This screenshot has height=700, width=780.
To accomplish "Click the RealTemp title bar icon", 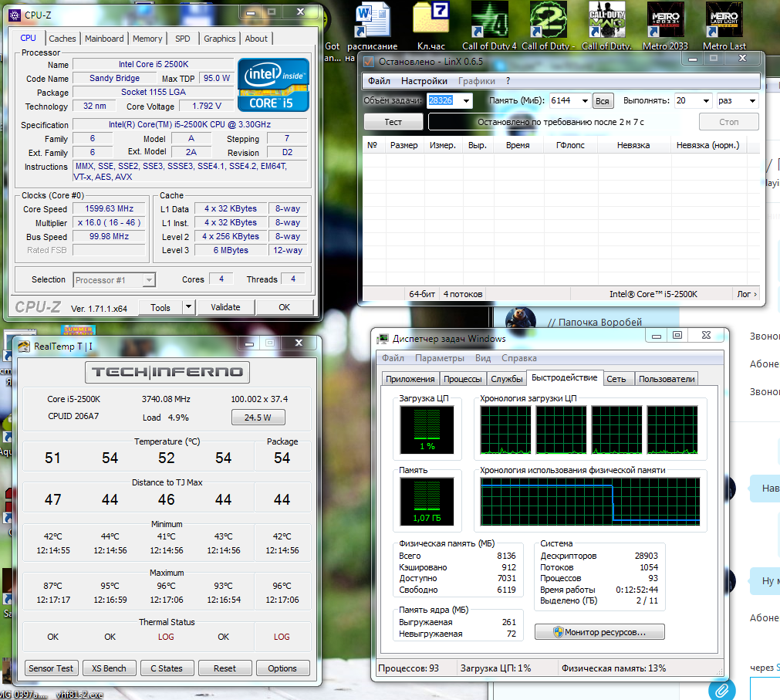I will [24, 347].
